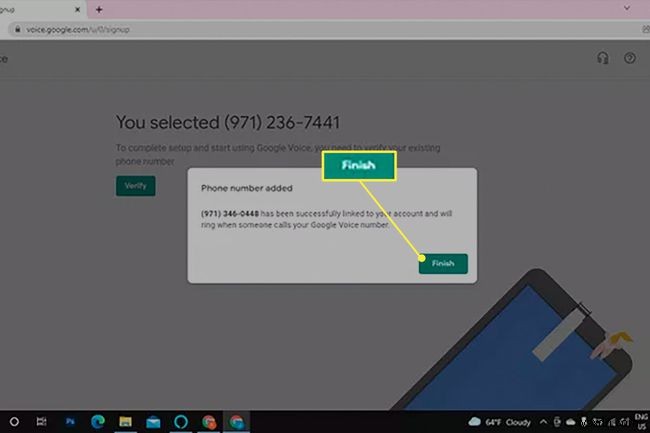Switch to the first Chrome taskbar icon
The width and height of the screenshot is (650, 433).
pyautogui.click(x=209, y=422)
